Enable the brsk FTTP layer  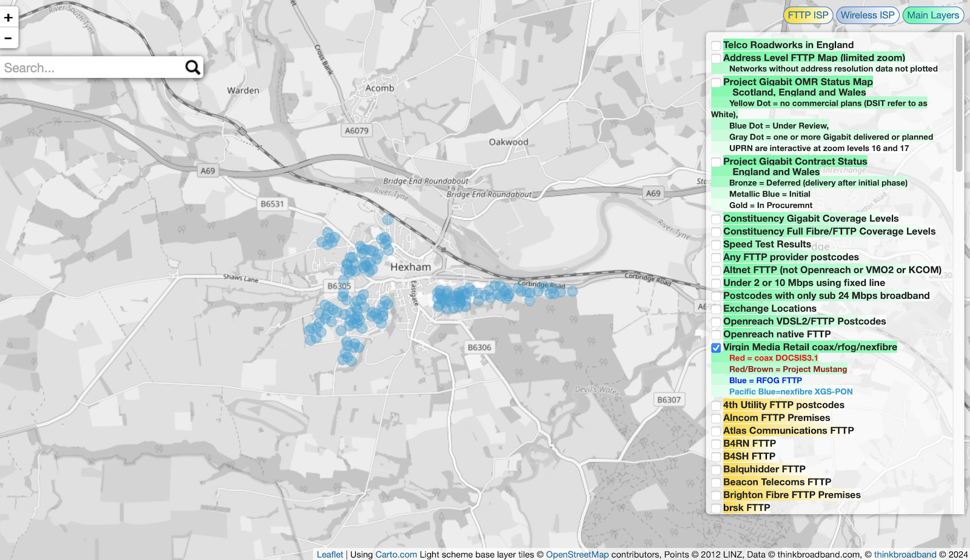716,507
